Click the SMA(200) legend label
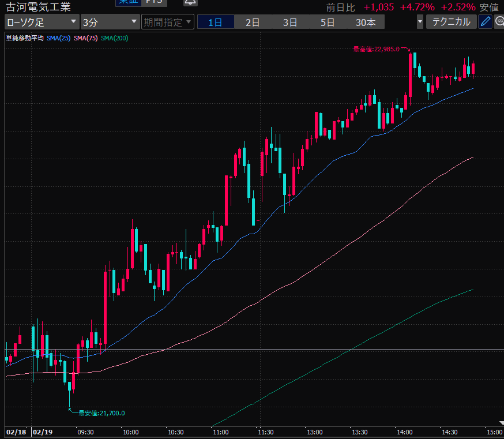The image size is (504, 439). pos(114,38)
